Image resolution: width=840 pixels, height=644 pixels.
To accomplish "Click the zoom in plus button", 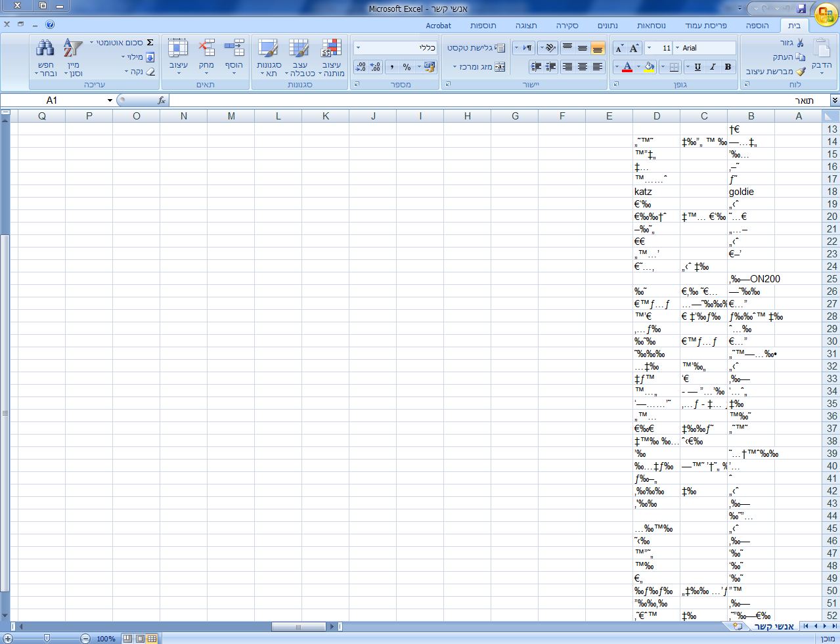I will pos(7,639).
